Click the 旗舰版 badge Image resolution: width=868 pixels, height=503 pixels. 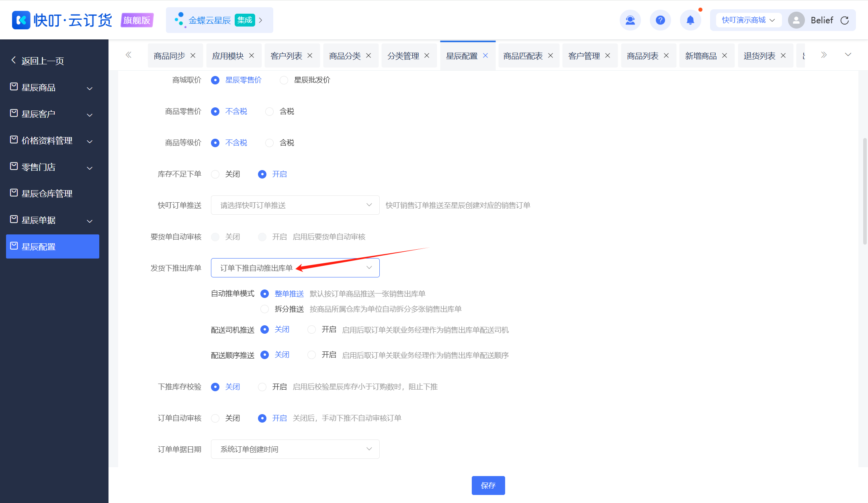[137, 20]
